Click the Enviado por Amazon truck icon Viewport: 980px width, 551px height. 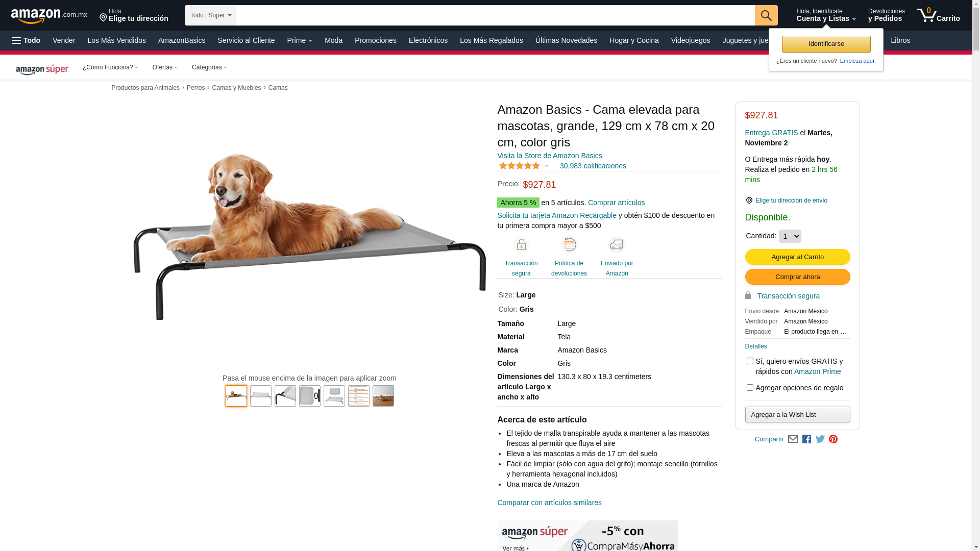pyautogui.click(x=617, y=245)
